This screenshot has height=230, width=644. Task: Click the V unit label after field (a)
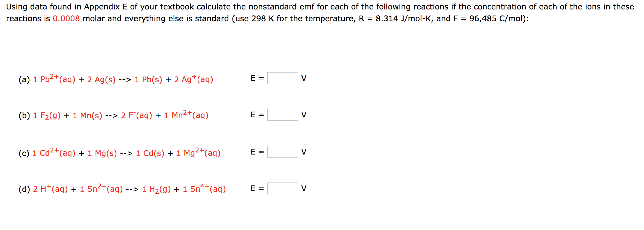pyautogui.click(x=304, y=78)
